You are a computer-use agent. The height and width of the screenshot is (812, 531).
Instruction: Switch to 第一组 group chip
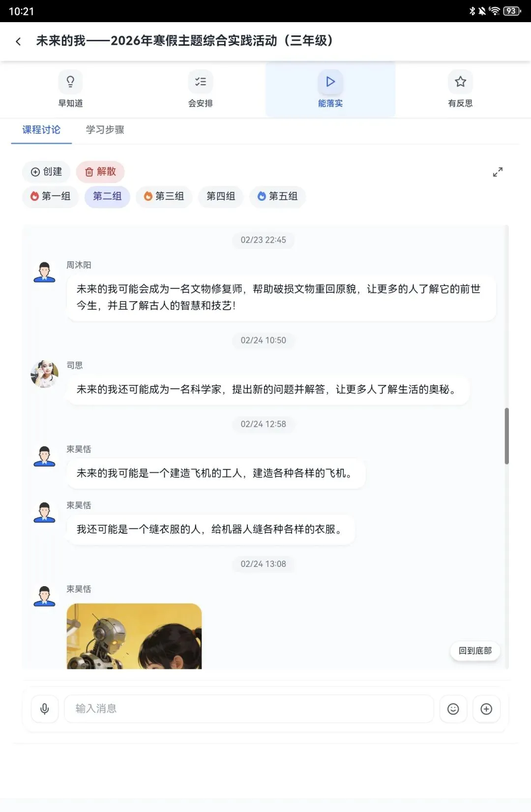tap(51, 196)
